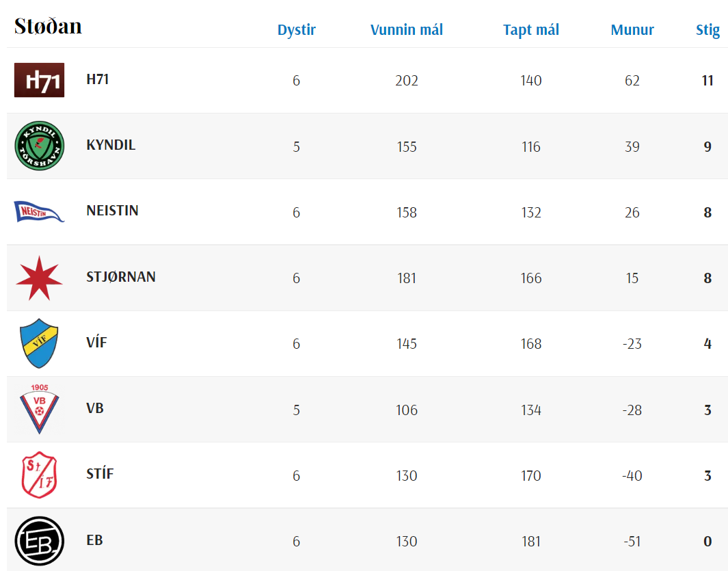Click the H71 team logo
The image size is (728, 571).
click(39, 80)
